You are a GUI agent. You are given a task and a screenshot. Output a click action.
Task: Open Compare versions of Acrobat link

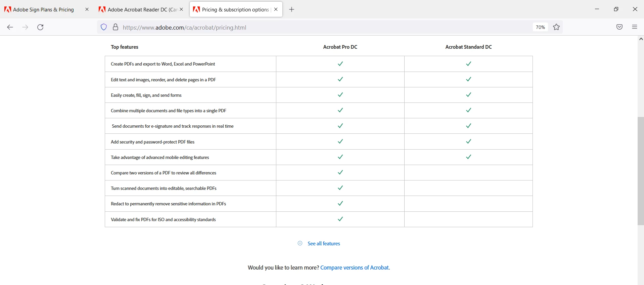tap(355, 268)
